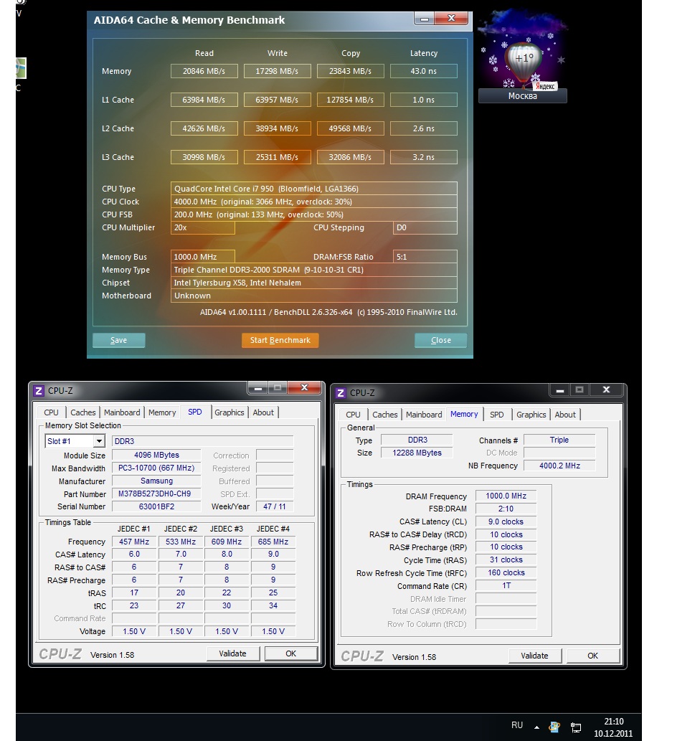Open the Graphics tab in the SPD-tab CPU-Z window
The image size is (700, 741).
pyautogui.click(x=230, y=412)
